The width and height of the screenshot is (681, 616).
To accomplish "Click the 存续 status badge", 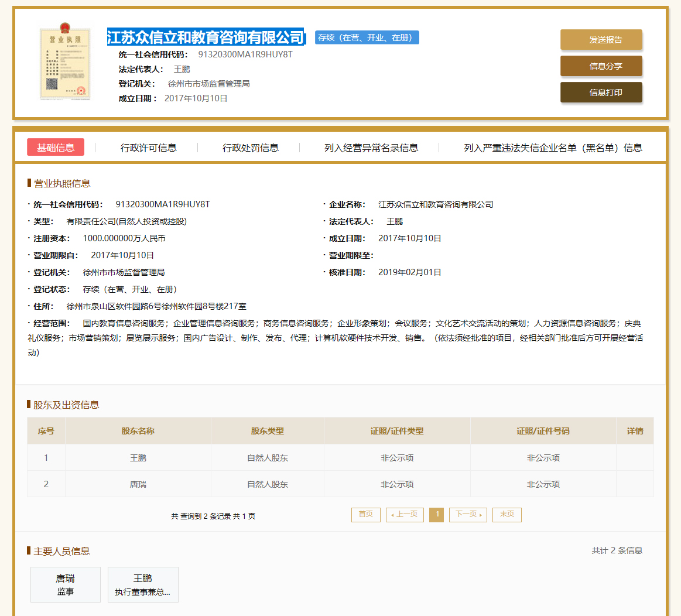I will [x=367, y=37].
